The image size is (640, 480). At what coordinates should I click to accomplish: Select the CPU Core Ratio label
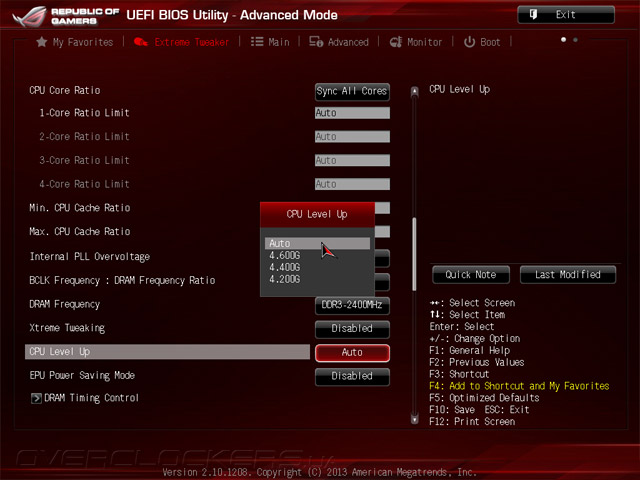[64, 90]
